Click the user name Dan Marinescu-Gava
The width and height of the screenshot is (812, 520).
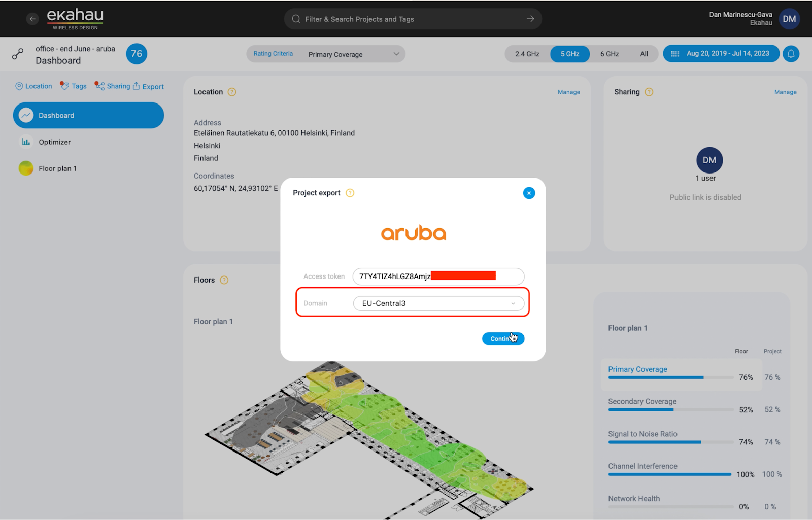(740, 15)
